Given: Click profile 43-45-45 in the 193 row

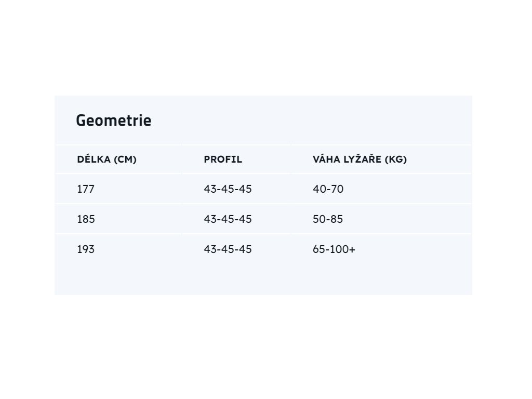Looking at the screenshot, I should point(228,249).
